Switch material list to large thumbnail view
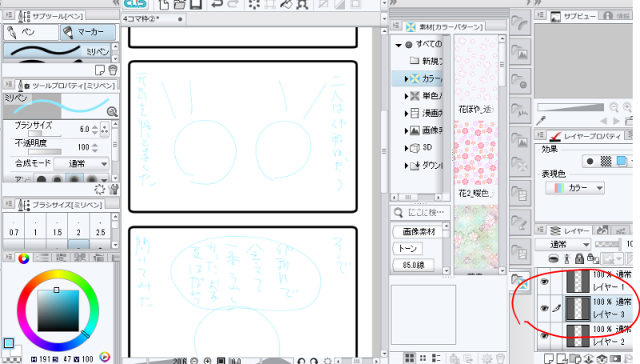This screenshot has width=640, height=364. click(x=410, y=358)
